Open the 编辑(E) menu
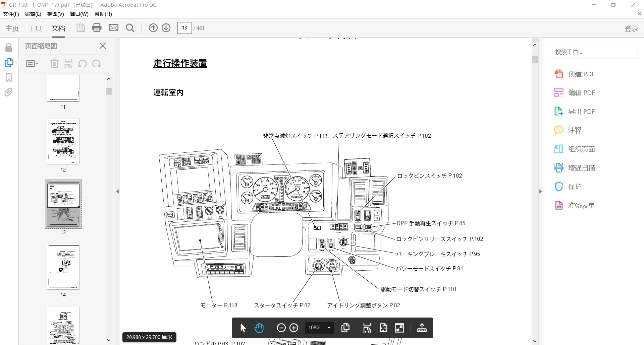 click(33, 14)
